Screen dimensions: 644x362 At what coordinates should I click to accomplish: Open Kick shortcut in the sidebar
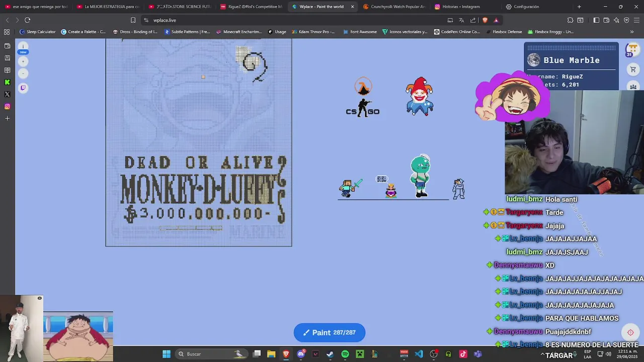coord(7,82)
